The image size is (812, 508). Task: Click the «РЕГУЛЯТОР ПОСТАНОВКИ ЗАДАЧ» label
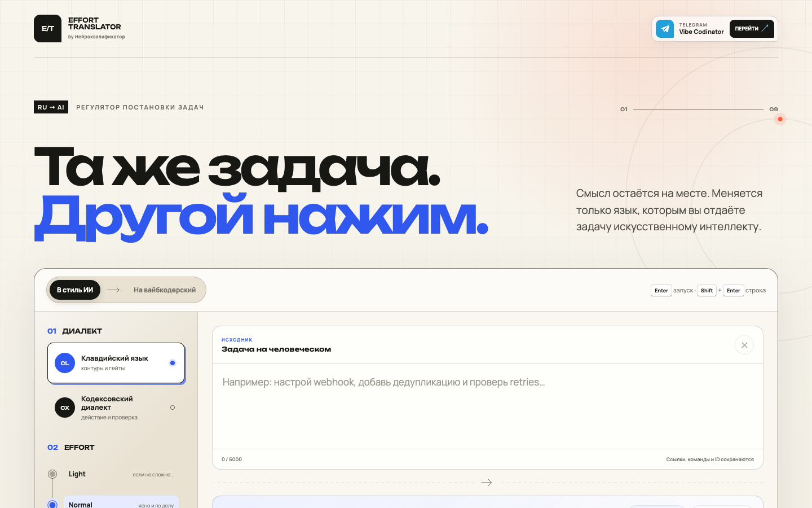pyautogui.click(x=140, y=107)
